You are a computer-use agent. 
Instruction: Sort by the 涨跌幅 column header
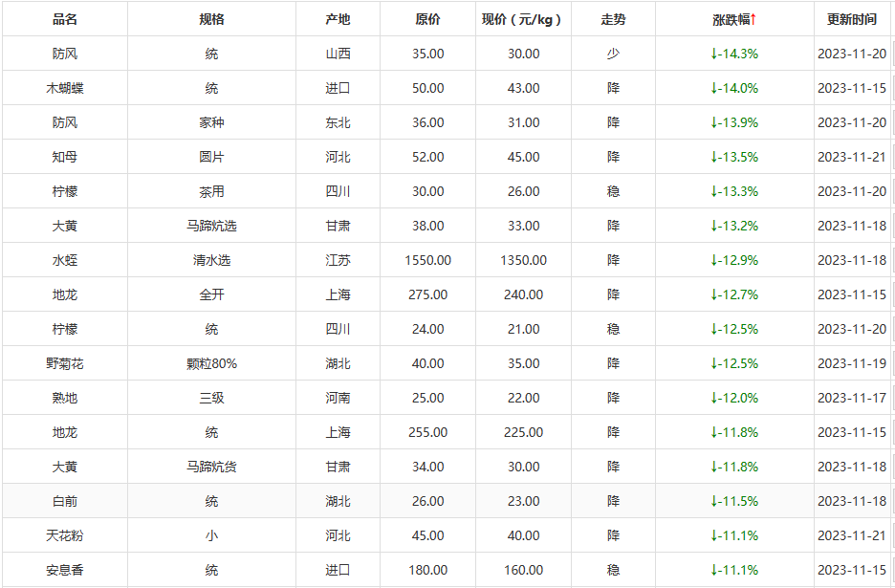click(x=731, y=19)
